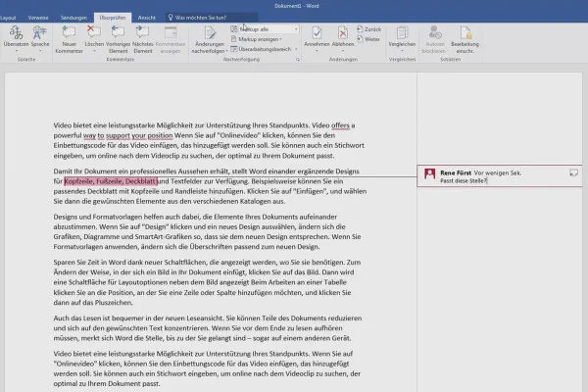Click the Zurück previous change button
The width and height of the screenshot is (588, 392).
pos(369,29)
